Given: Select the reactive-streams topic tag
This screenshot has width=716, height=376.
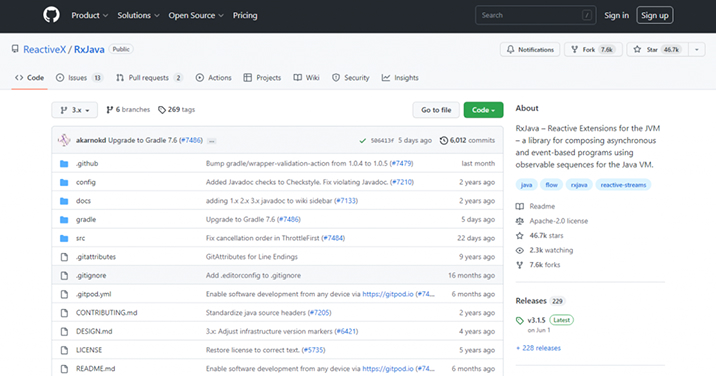Looking at the screenshot, I should 623,185.
